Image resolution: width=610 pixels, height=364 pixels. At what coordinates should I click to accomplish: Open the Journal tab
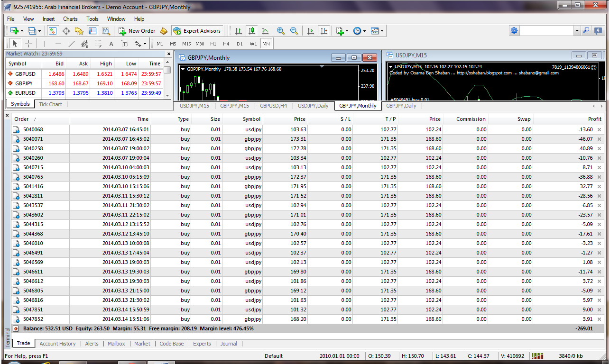coord(228,344)
